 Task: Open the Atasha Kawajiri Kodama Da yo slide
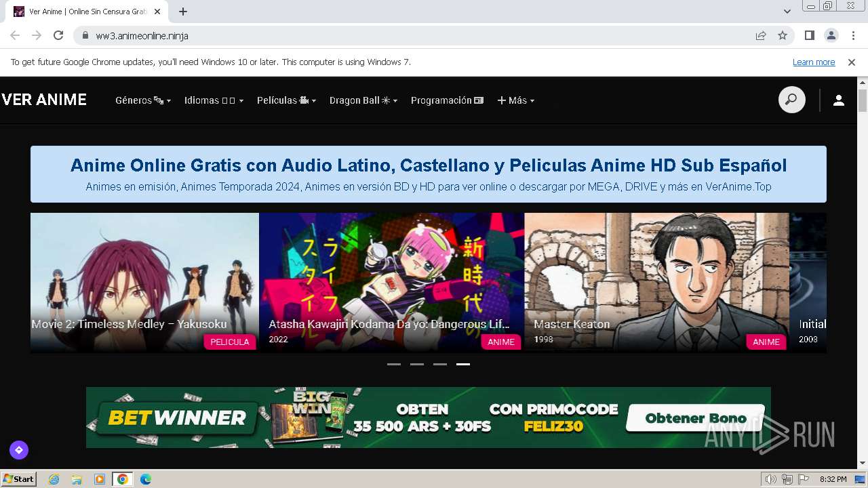point(391,283)
